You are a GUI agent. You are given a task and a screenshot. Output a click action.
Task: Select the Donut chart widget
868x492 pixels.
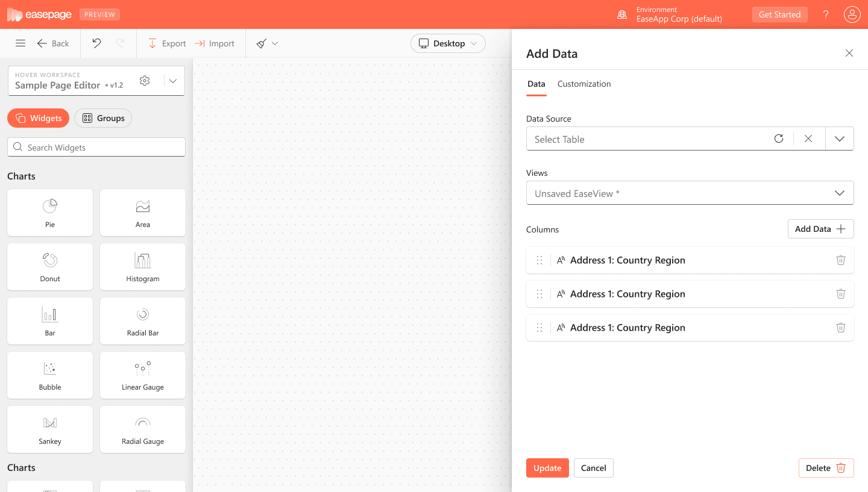click(x=50, y=267)
